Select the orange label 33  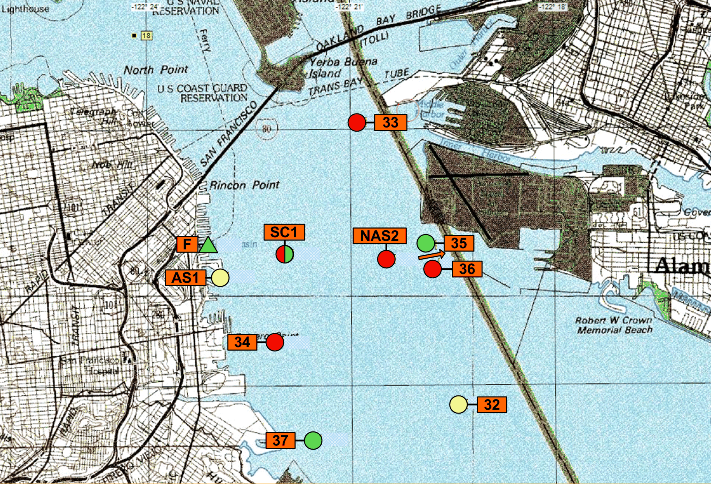[390, 122]
